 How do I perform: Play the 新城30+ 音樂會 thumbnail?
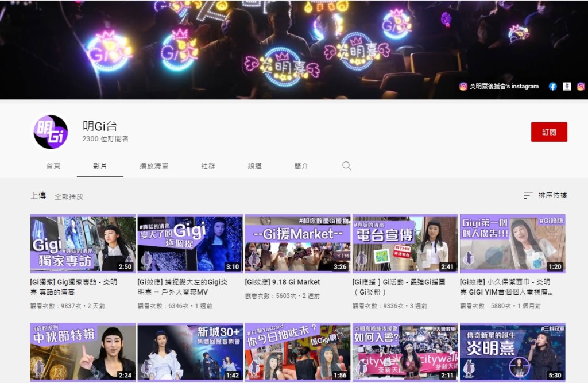pos(190,352)
